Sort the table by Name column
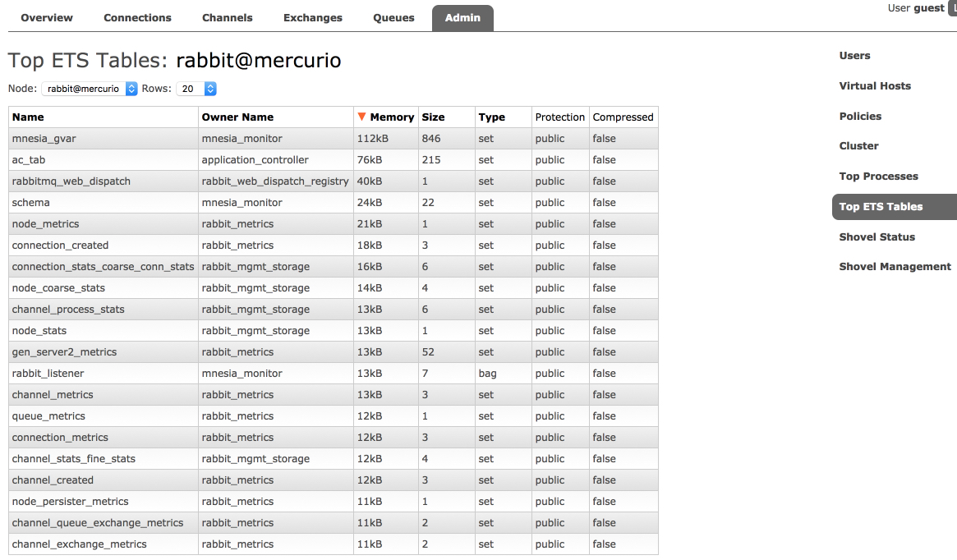The height and width of the screenshot is (560, 957). [28, 117]
